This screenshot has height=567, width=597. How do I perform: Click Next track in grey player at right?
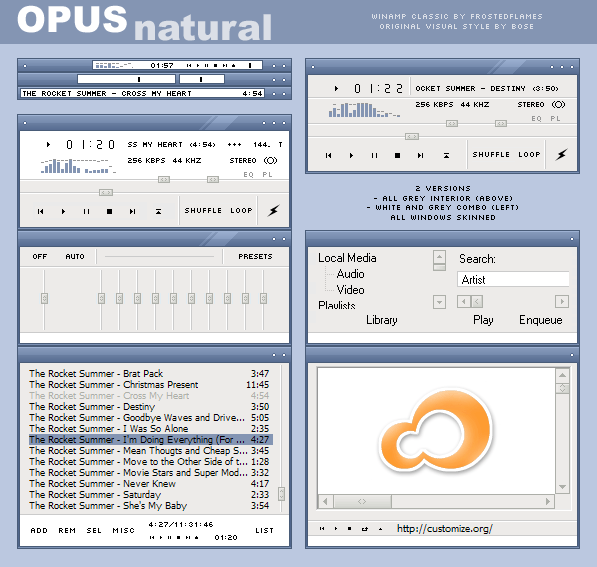[x=420, y=155]
